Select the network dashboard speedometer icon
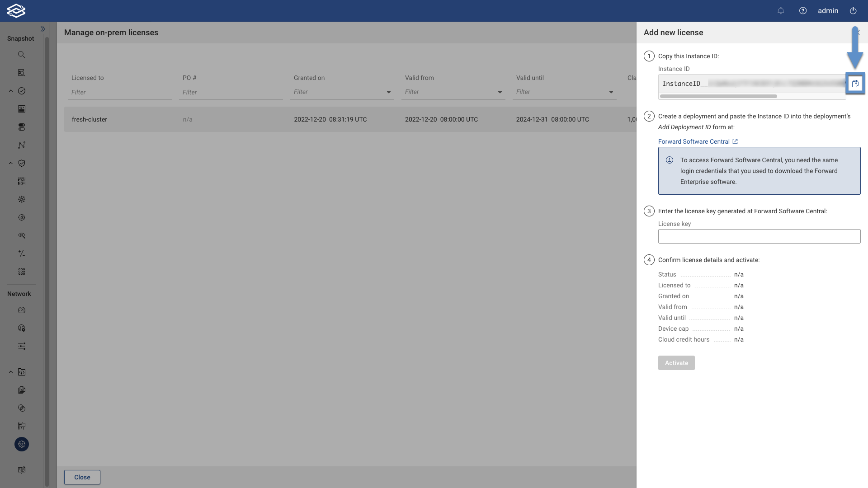 21,310
